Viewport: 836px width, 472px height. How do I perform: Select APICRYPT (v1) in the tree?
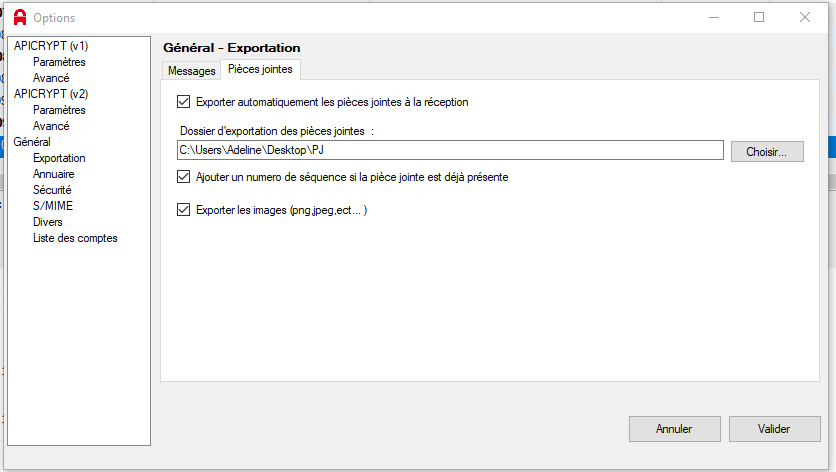[x=51, y=46]
